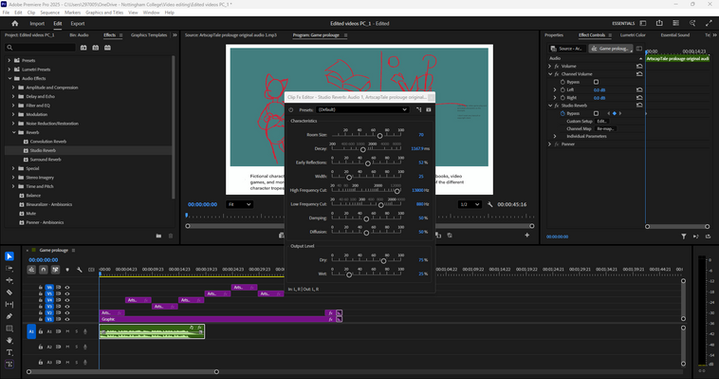Click Channel Map Re-map button
This screenshot has width=719, height=379.
pyautogui.click(x=605, y=129)
